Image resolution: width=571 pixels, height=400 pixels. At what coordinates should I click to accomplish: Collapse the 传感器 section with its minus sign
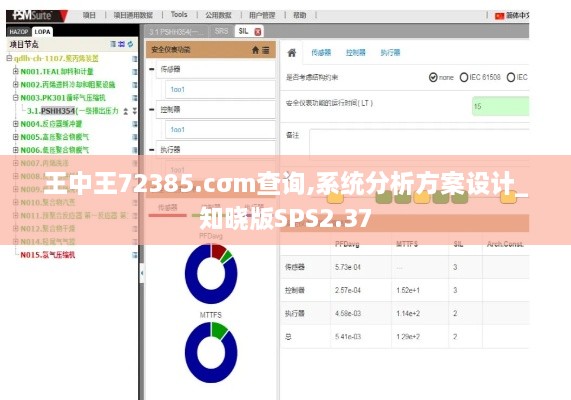point(151,69)
